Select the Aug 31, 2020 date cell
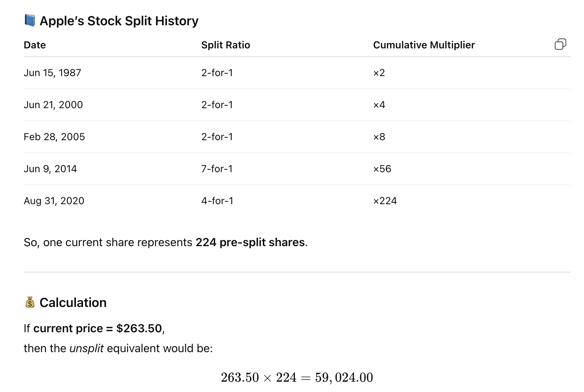The image size is (584, 392). coord(54,201)
